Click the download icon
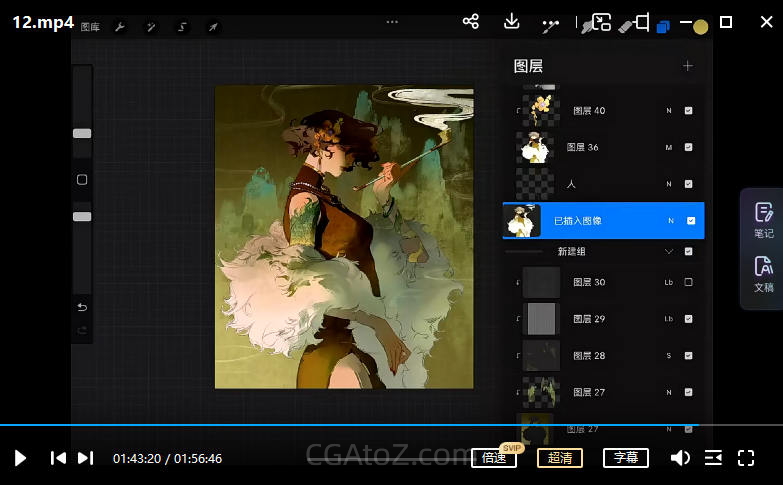The image size is (783, 485). click(x=511, y=21)
